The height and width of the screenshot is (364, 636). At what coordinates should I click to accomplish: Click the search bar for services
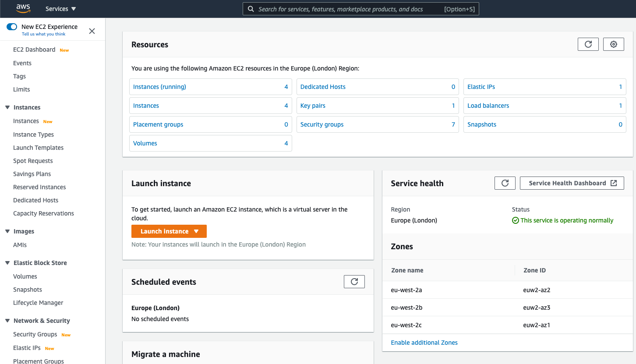click(360, 9)
